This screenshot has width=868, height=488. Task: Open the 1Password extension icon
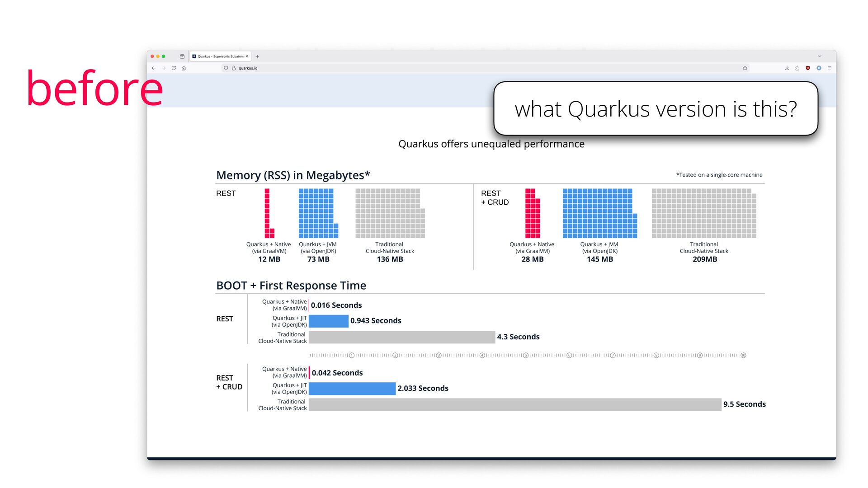819,68
